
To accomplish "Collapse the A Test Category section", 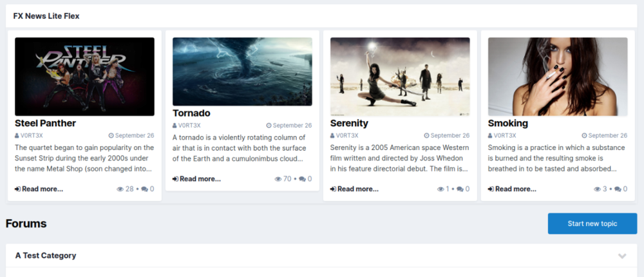I will pyautogui.click(x=622, y=256).
